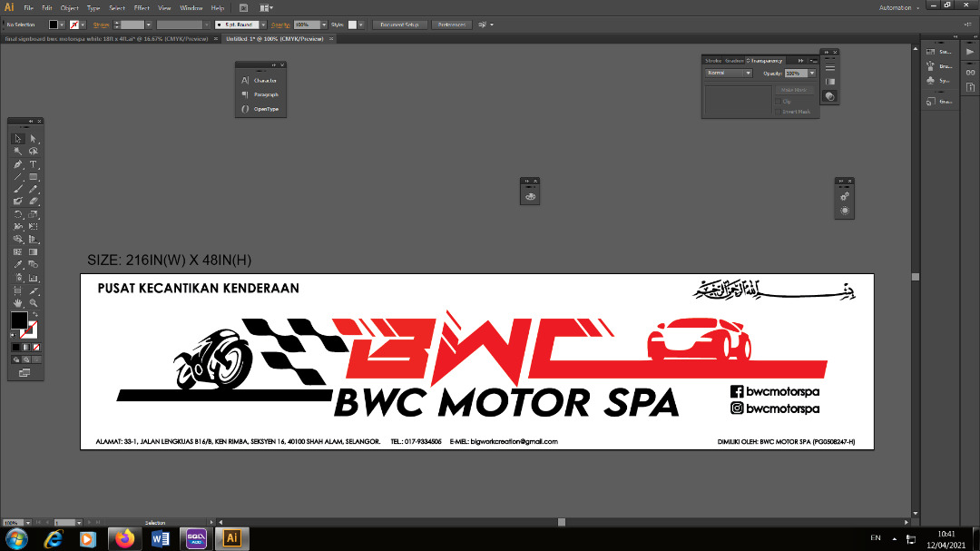Pick the Blob Brush tool
The height and width of the screenshot is (551, 980).
click(18, 202)
